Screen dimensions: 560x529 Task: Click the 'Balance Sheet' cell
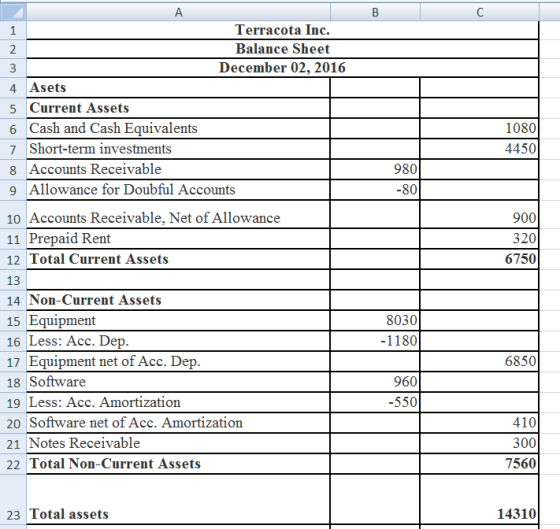(x=282, y=49)
